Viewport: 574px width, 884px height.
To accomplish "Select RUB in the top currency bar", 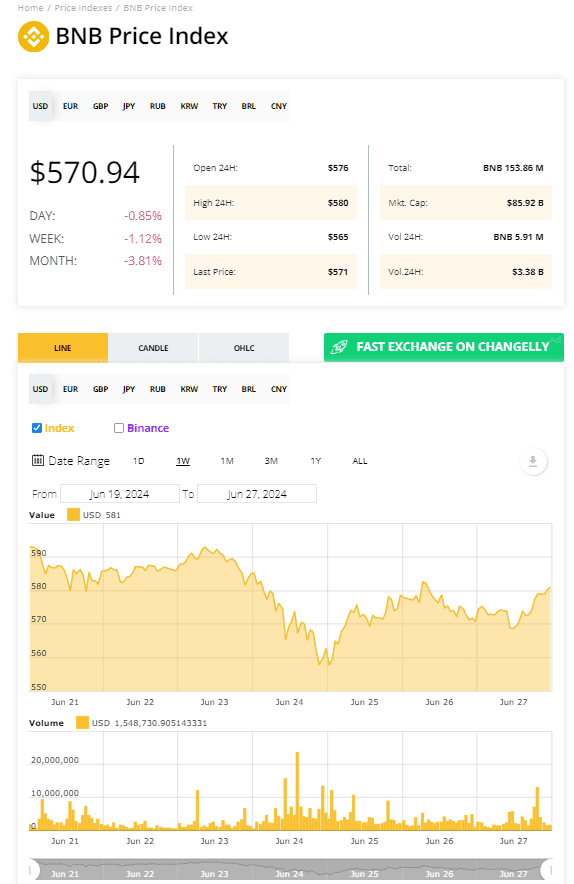I will click(x=158, y=106).
